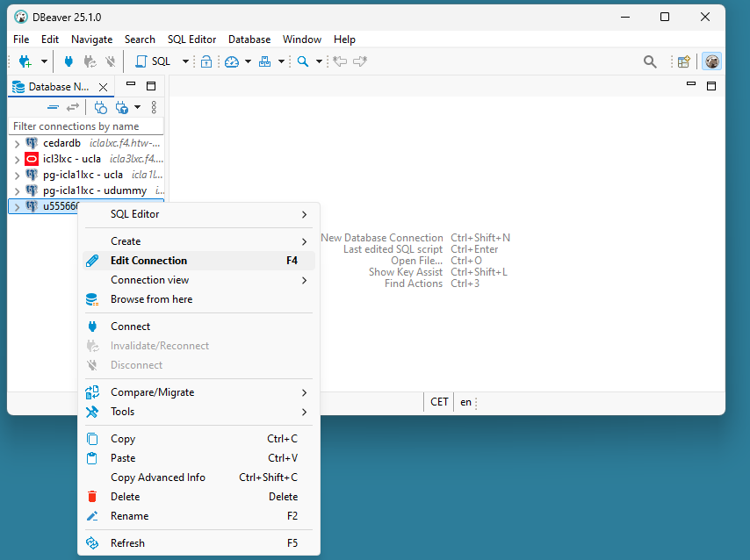The width and height of the screenshot is (750, 560).
Task: Open the navigator three-dot view menu
Action: click(154, 107)
